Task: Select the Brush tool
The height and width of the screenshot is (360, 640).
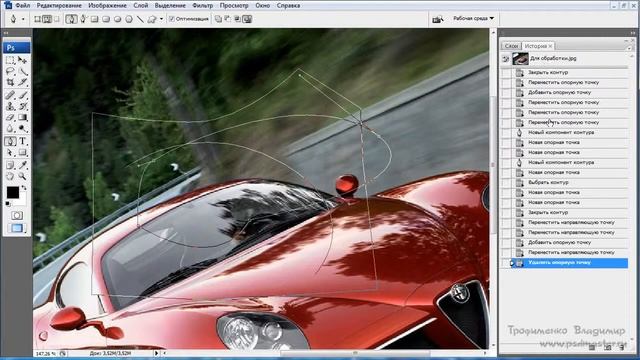Action: click(x=22, y=95)
